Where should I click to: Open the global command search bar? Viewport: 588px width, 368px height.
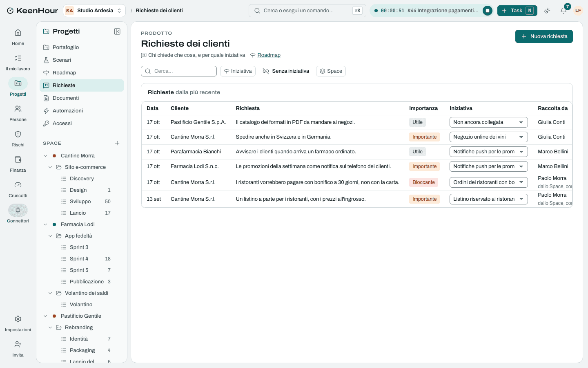click(x=307, y=11)
